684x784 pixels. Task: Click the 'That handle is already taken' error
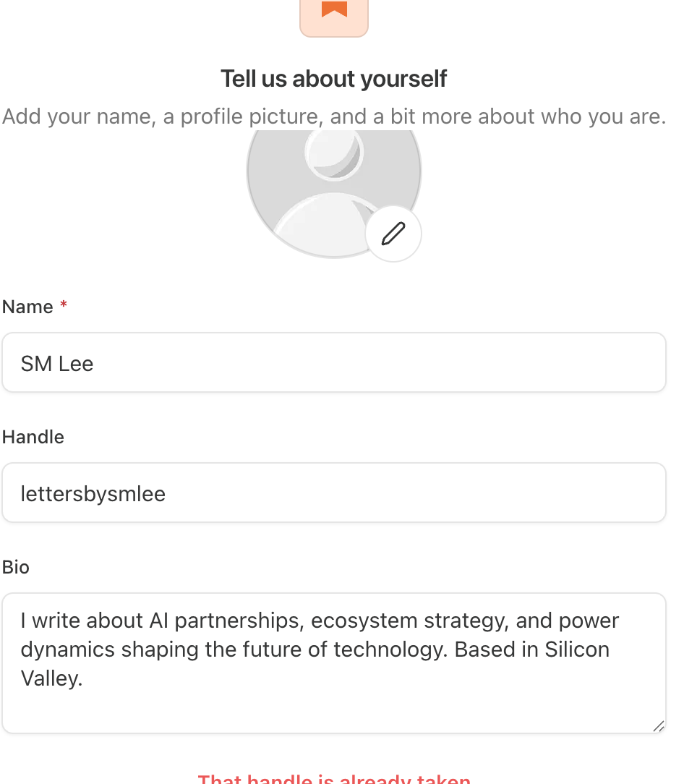pyautogui.click(x=334, y=778)
